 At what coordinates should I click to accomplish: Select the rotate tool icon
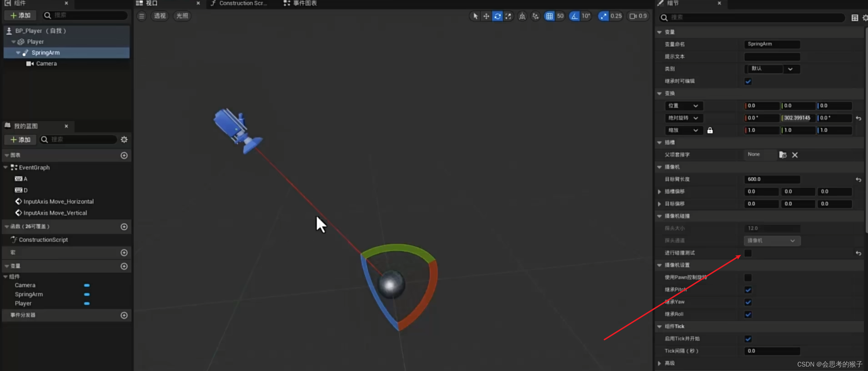coord(497,16)
